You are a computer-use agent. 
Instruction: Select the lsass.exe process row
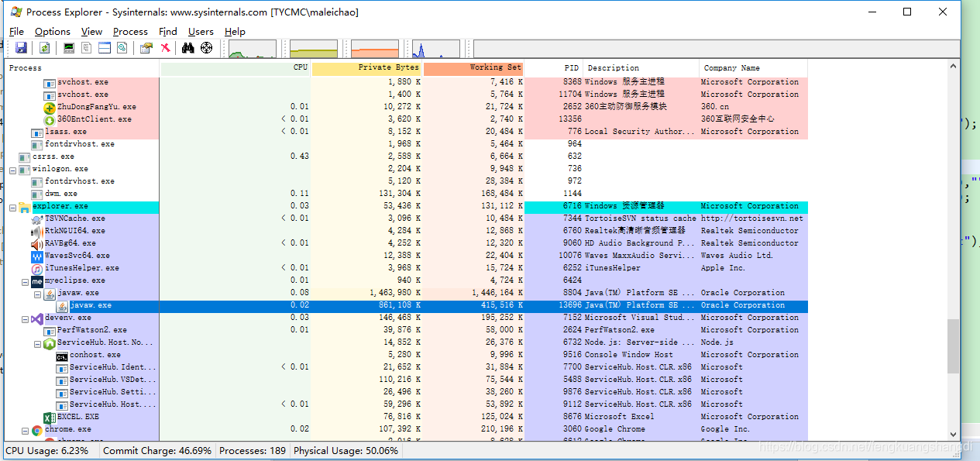click(x=406, y=132)
